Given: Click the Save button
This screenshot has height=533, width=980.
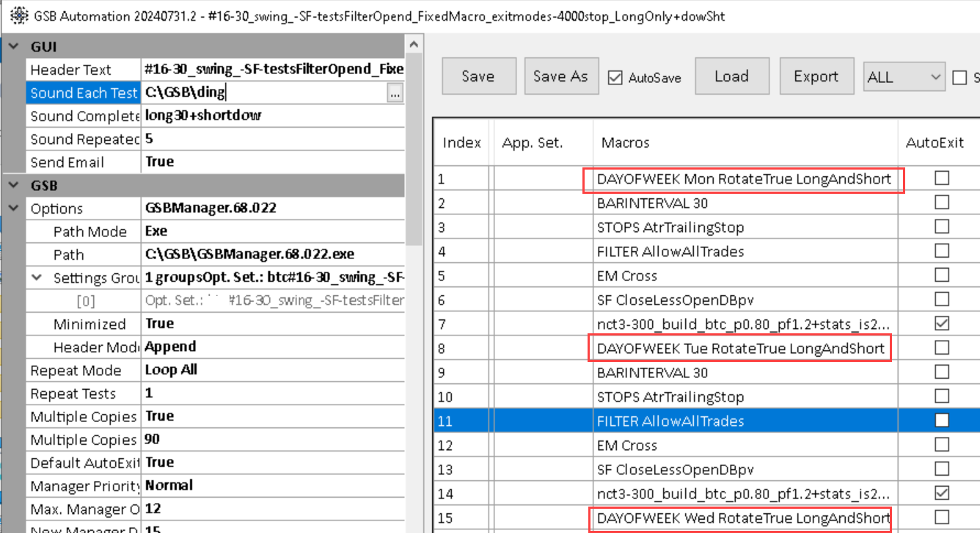Looking at the screenshot, I should (x=478, y=76).
